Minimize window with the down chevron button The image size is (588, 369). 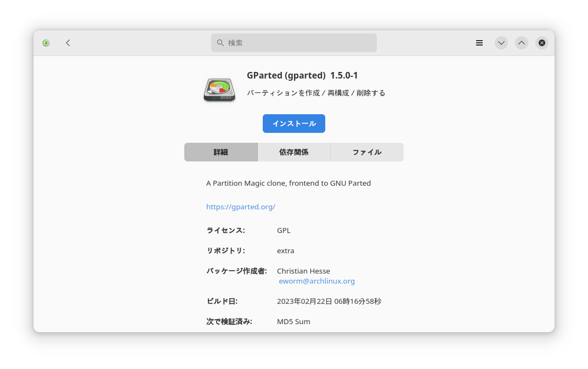point(501,43)
